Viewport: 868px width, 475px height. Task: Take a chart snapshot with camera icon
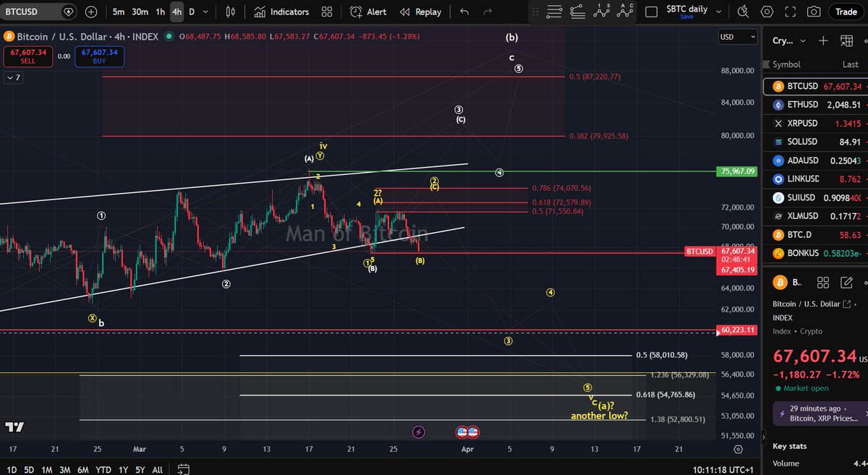pos(814,12)
